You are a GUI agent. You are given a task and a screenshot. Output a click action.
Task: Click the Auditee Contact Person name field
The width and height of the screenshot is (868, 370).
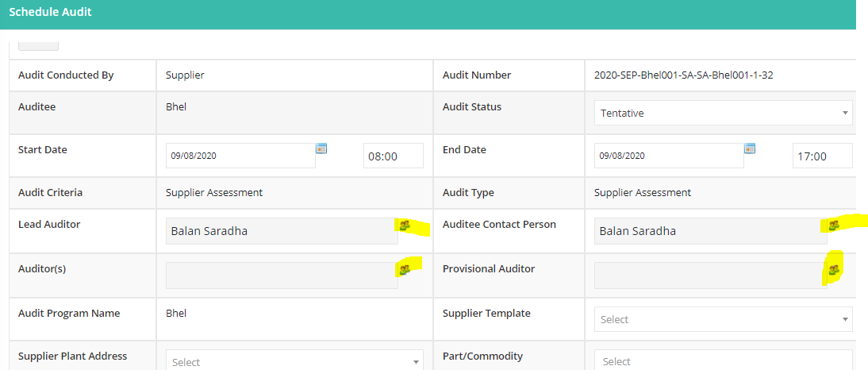click(711, 231)
